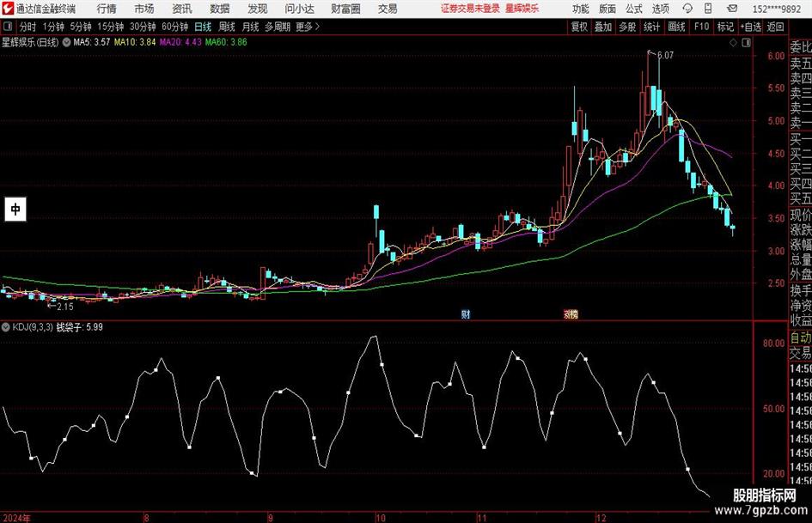Click the MA20: 4.43 value
Viewport: 812px width, 523px height.
pyautogui.click(x=180, y=42)
